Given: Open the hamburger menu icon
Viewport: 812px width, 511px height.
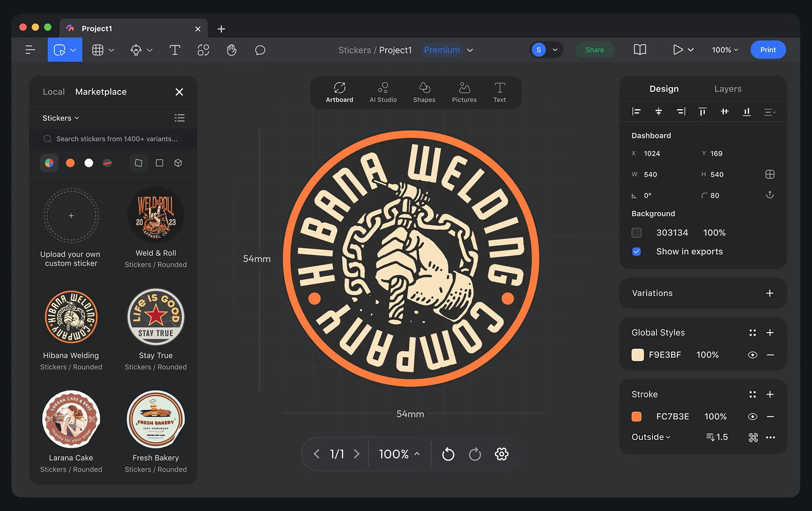Looking at the screenshot, I should (x=30, y=50).
